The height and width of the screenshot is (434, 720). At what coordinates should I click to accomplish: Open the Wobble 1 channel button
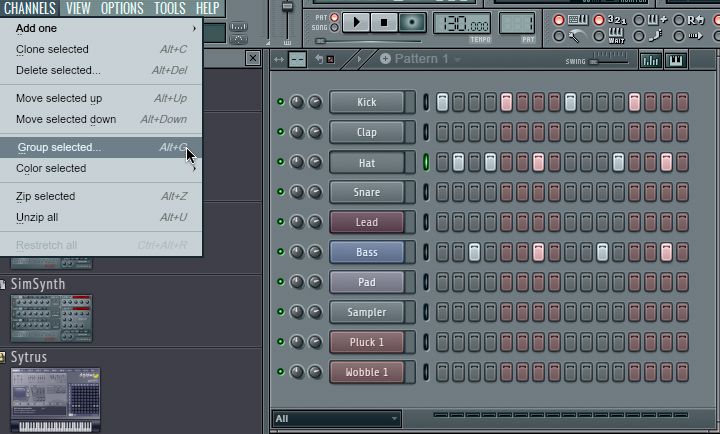coord(367,372)
